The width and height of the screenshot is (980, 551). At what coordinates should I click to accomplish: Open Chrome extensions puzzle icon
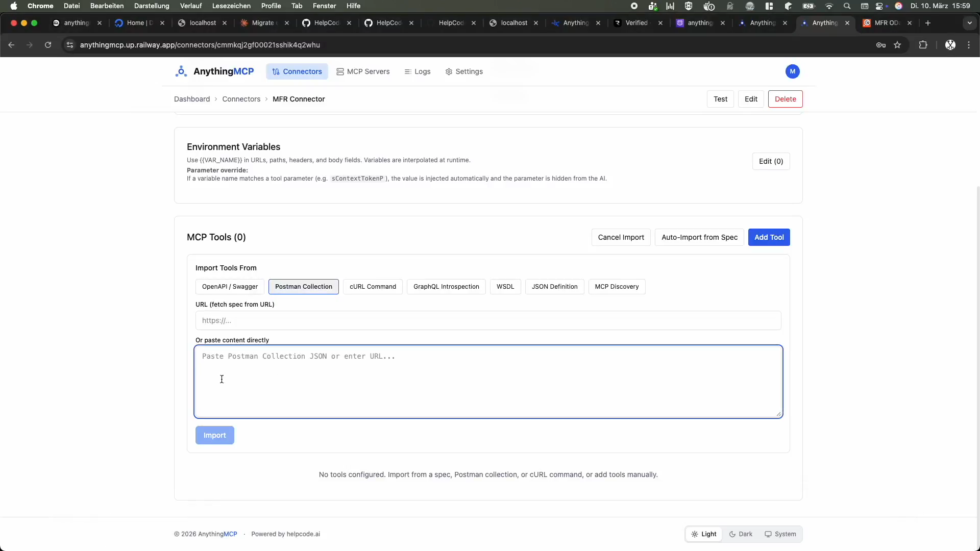point(923,45)
